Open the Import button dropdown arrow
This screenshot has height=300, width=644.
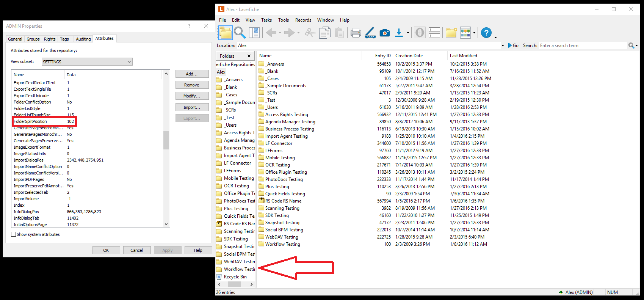pyautogui.click(x=408, y=33)
